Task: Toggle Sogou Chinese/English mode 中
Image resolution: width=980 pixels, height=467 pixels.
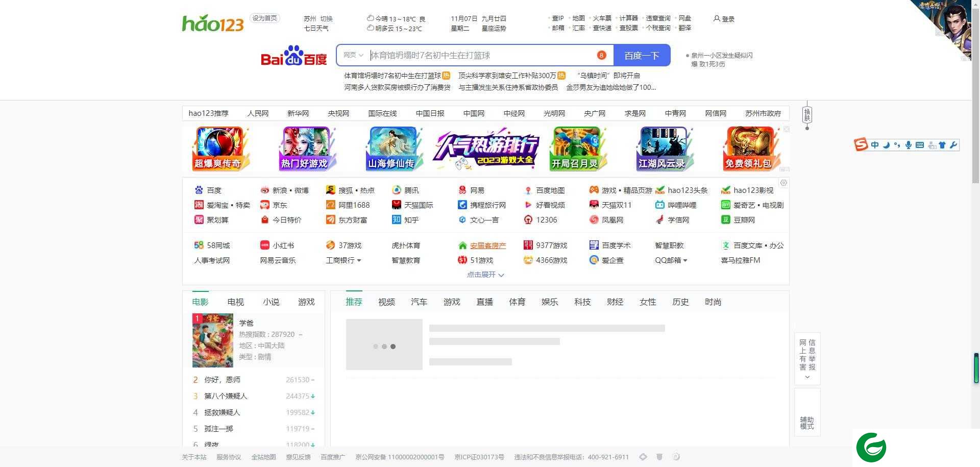Action: (x=875, y=145)
